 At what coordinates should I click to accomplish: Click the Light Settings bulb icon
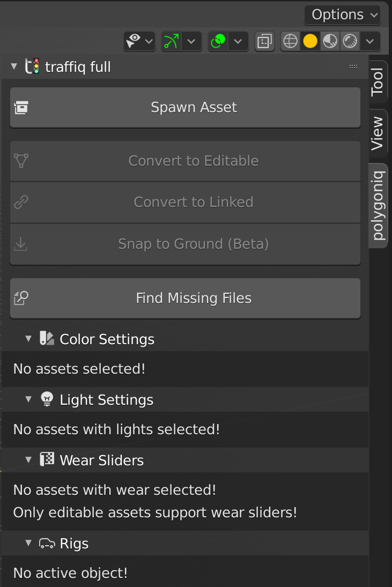(47, 399)
